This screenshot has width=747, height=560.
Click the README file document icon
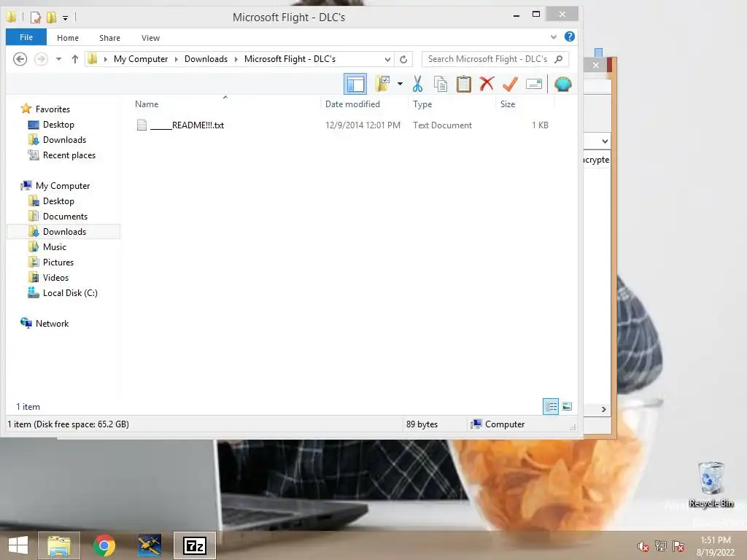click(142, 125)
